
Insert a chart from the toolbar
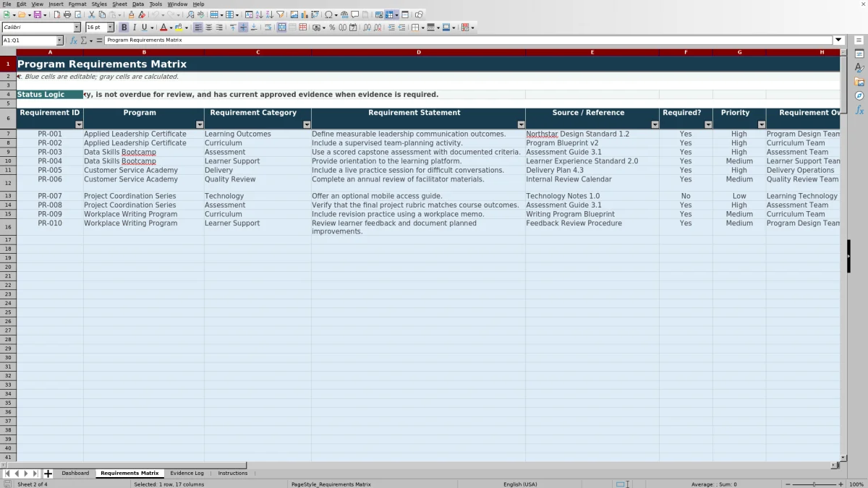tap(304, 14)
